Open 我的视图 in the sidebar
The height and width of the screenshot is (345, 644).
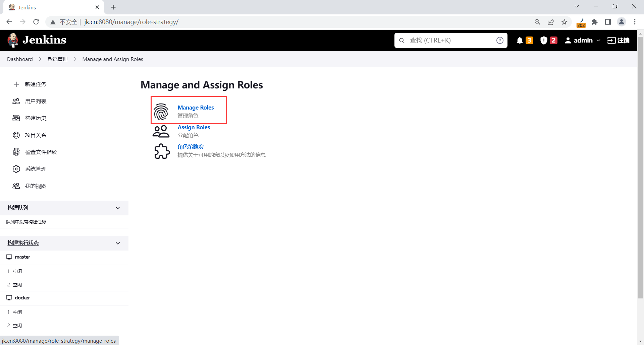(x=36, y=186)
